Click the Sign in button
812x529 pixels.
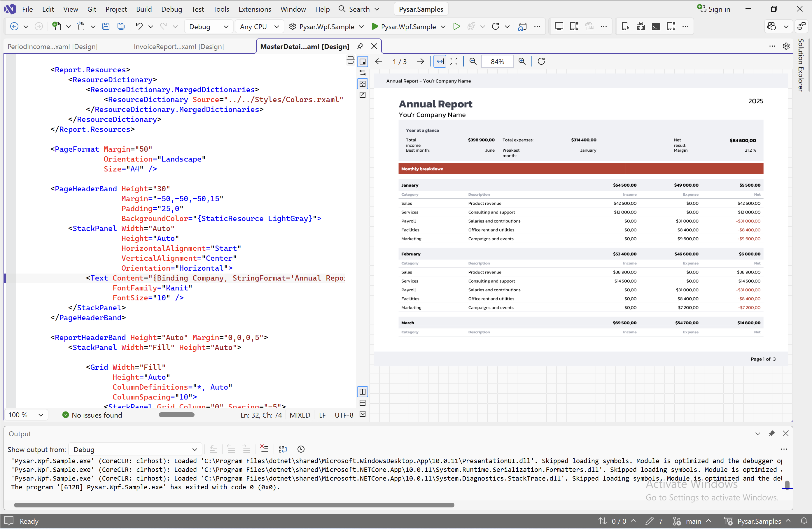713,9
